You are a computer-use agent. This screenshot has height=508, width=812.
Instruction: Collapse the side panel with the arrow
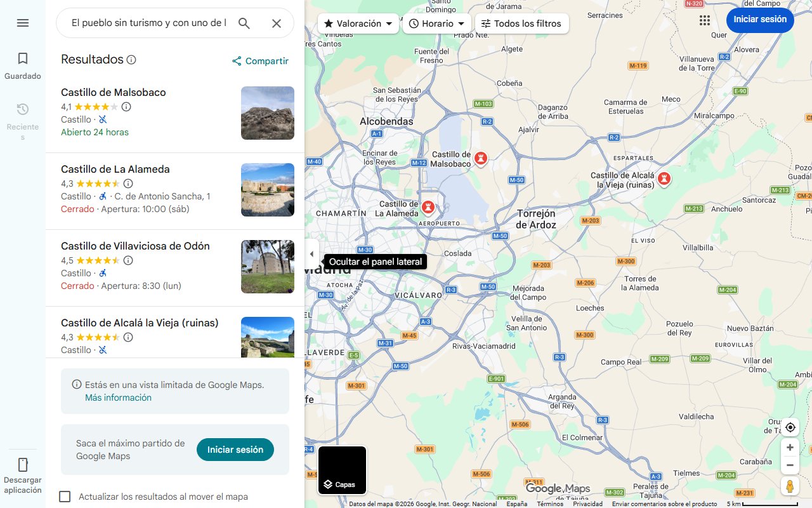coord(311,253)
